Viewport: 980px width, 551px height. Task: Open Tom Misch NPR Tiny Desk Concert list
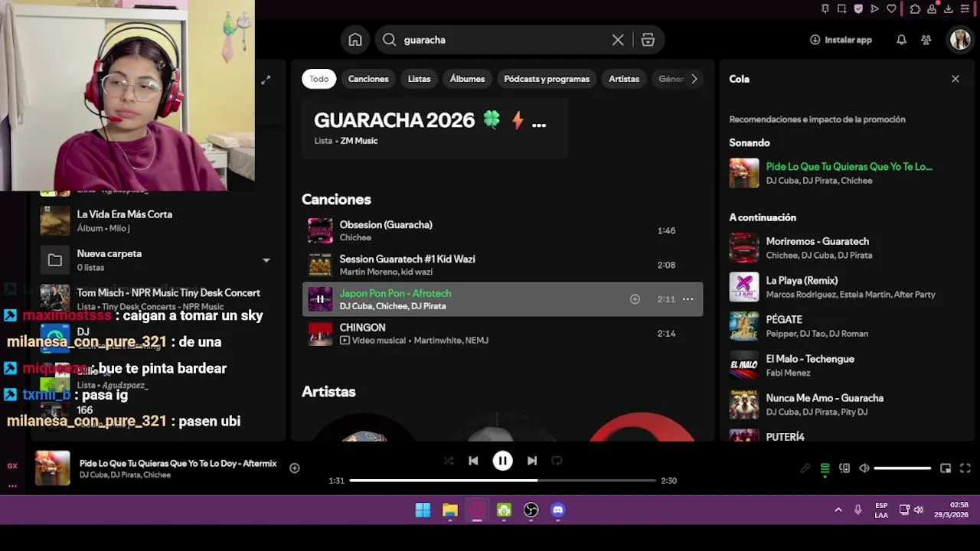click(158, 299)
